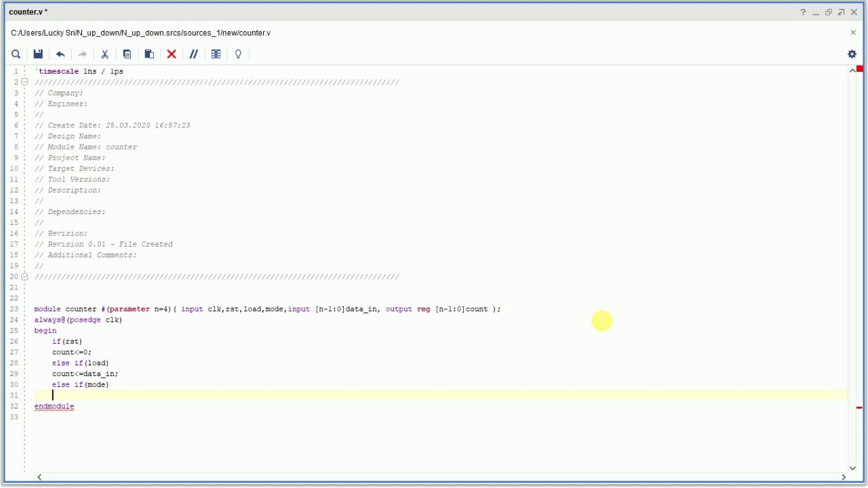The height and width of the screenshot is (488, 868).
Task: Click scroll up arrow of vertical scrollbar
Action: click(852, 70)
